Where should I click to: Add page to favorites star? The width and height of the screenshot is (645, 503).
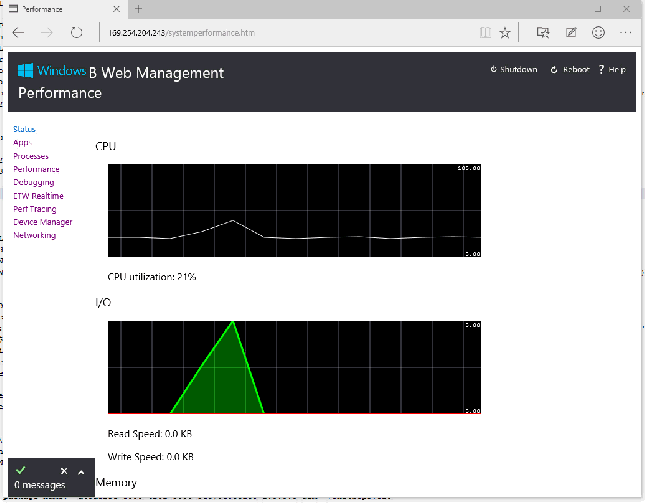505,32
